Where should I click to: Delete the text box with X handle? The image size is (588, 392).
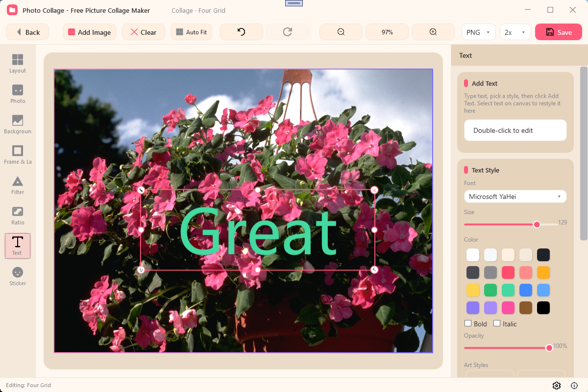374,190
